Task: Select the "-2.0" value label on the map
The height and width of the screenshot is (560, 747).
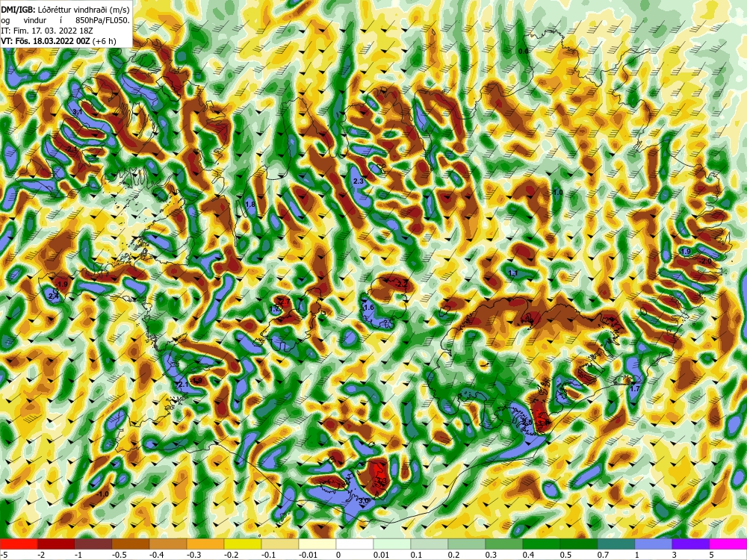Action: (705, 261)
